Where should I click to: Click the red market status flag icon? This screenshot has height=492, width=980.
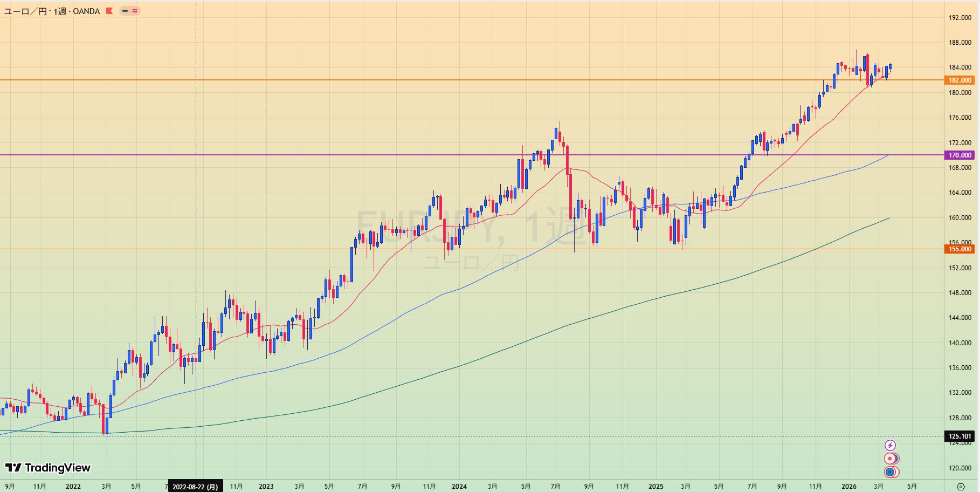109,11
